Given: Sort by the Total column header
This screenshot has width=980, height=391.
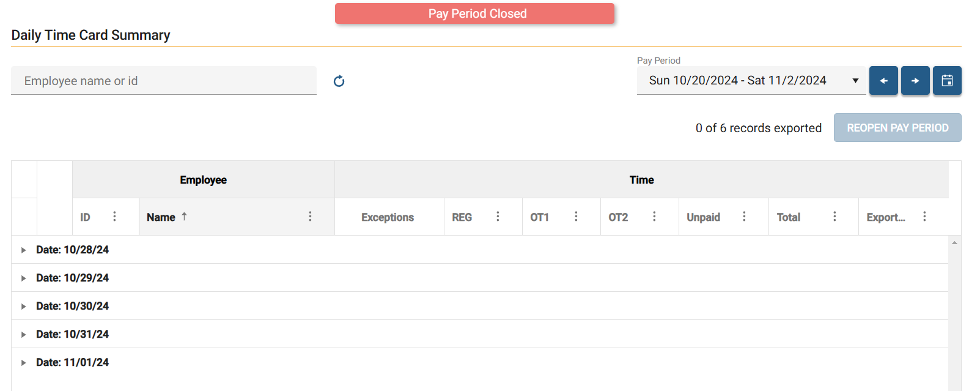Looking at the screenshot, I should (788, 217).
